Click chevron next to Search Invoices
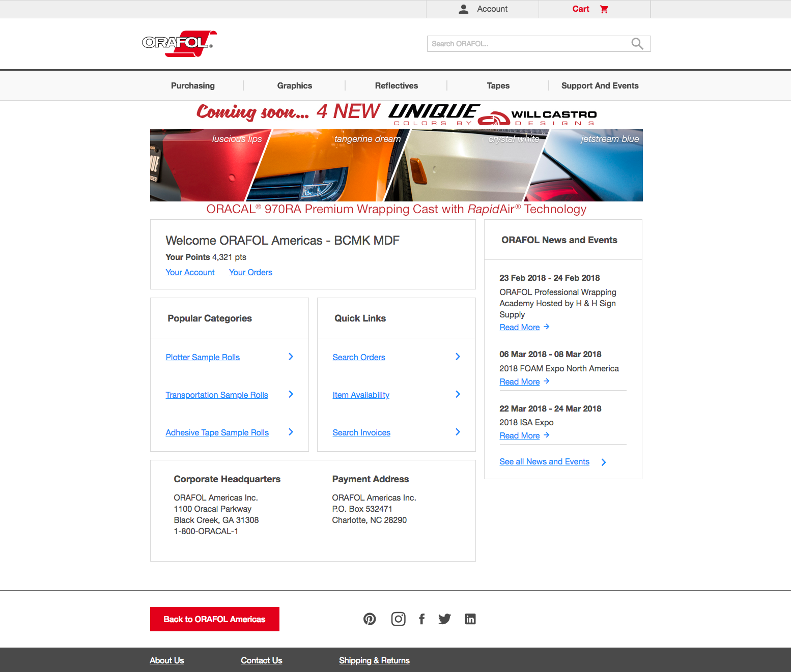This screenshot has width=791, height=672. (458, 432)
